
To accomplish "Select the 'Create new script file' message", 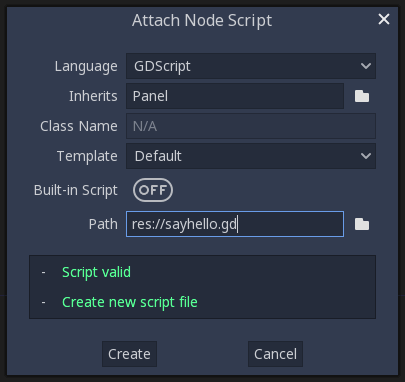I will point(130,302).
